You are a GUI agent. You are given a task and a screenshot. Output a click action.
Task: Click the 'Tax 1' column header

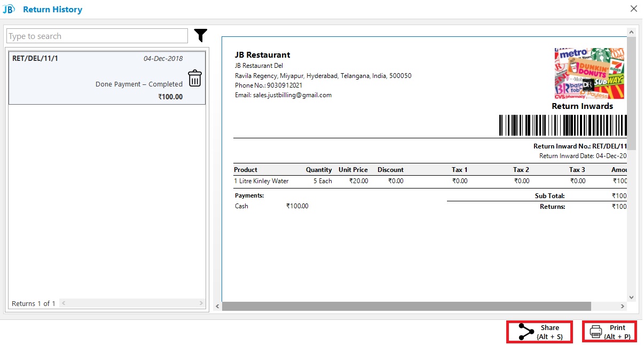460,170
